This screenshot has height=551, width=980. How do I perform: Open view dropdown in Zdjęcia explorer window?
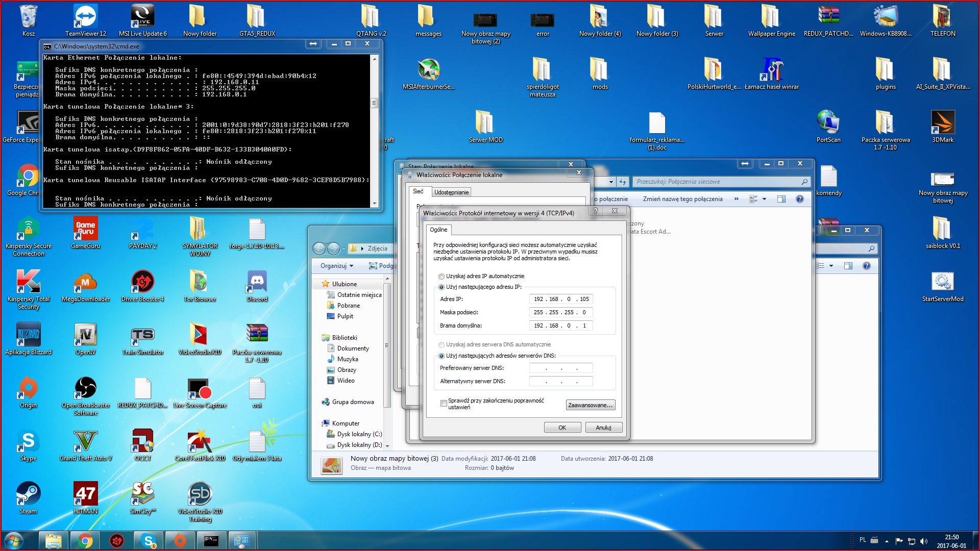pos(831,266)
